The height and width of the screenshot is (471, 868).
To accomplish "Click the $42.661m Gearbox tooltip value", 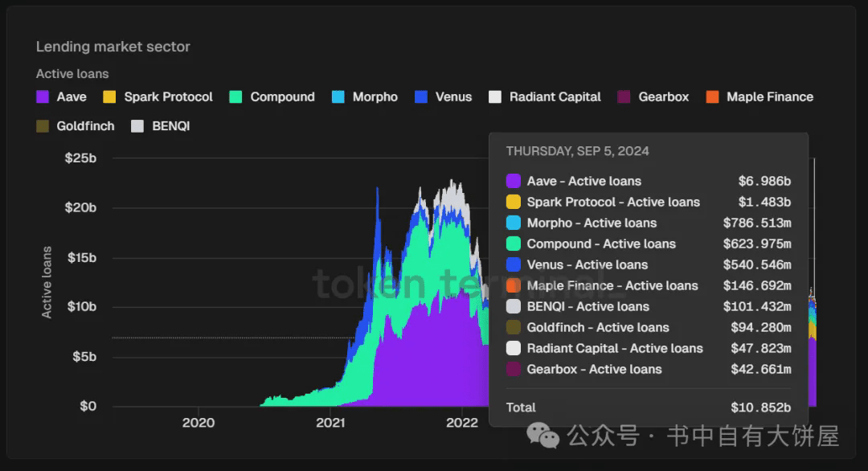I will [761, 369].
